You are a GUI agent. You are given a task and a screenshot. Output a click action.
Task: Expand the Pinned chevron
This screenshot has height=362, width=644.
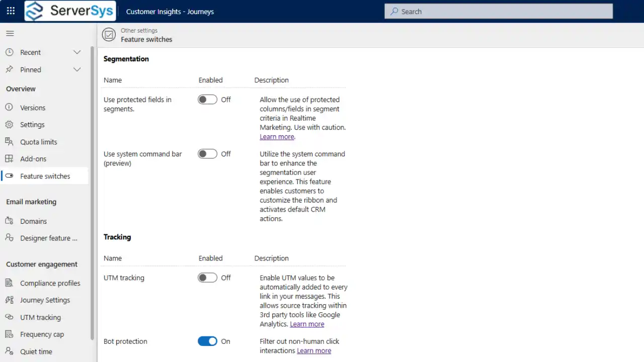pyautogui.click(x=77, y=69)
